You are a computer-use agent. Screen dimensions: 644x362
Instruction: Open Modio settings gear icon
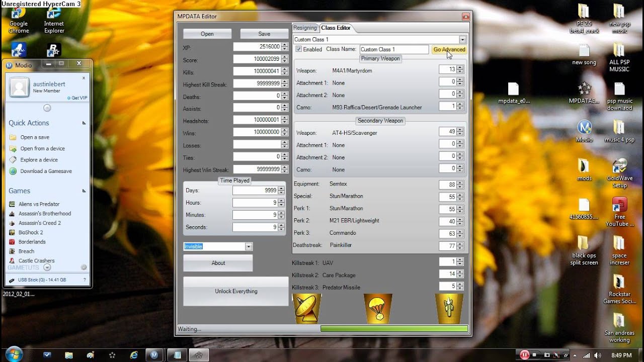click(84, 267)
